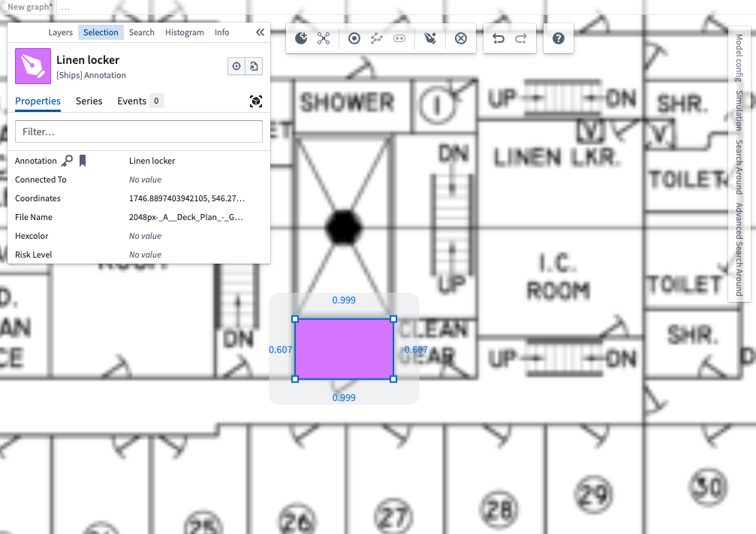
Task: Click the 3D cube view icon
Action: 256,101
